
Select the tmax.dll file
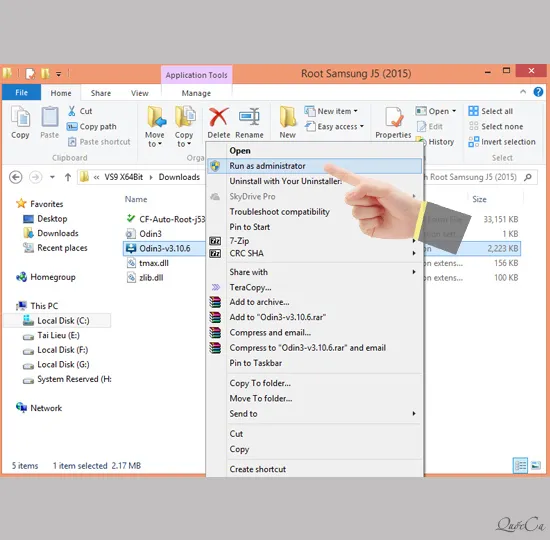tap(148, 263)
